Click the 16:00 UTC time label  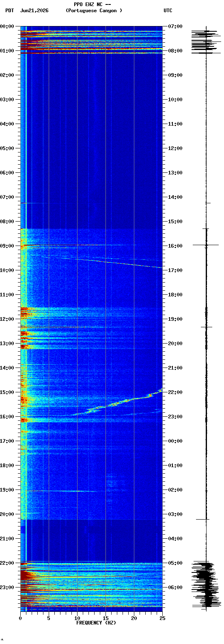click(x=175, y=246)
